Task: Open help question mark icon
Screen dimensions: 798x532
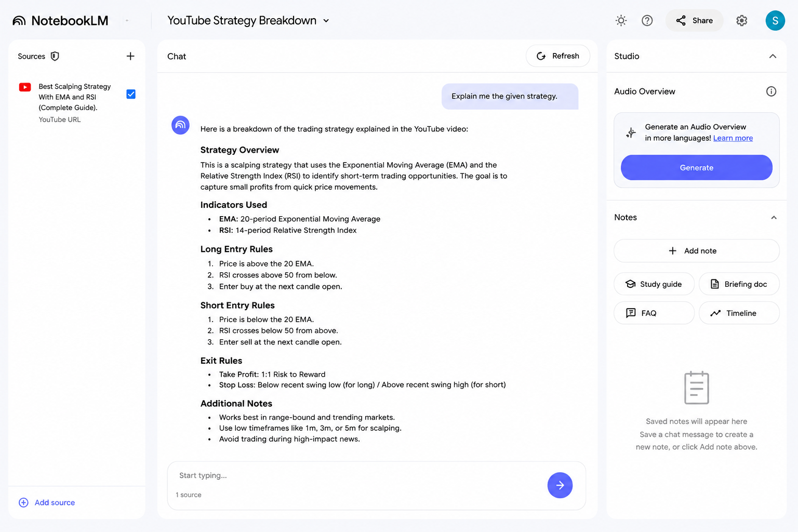Action: click(x=647, y=21)
